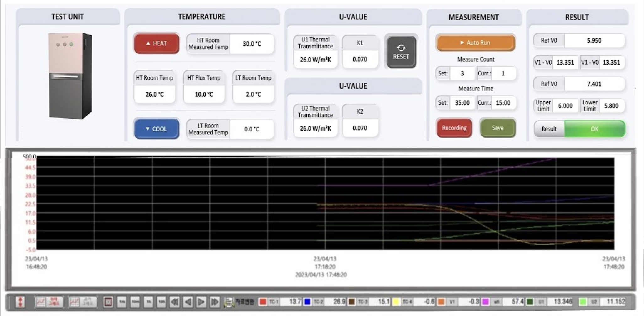Click the RESET button with refresh icon
Image resolution: width=644 pixels, height=316 pixels.
(401, 52)
